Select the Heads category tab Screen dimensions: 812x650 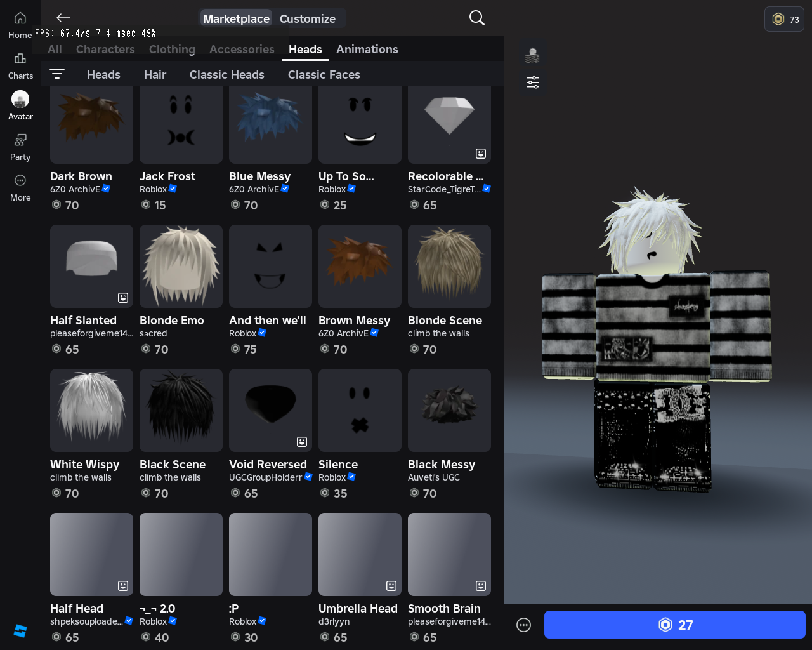(x=305, y=49)
